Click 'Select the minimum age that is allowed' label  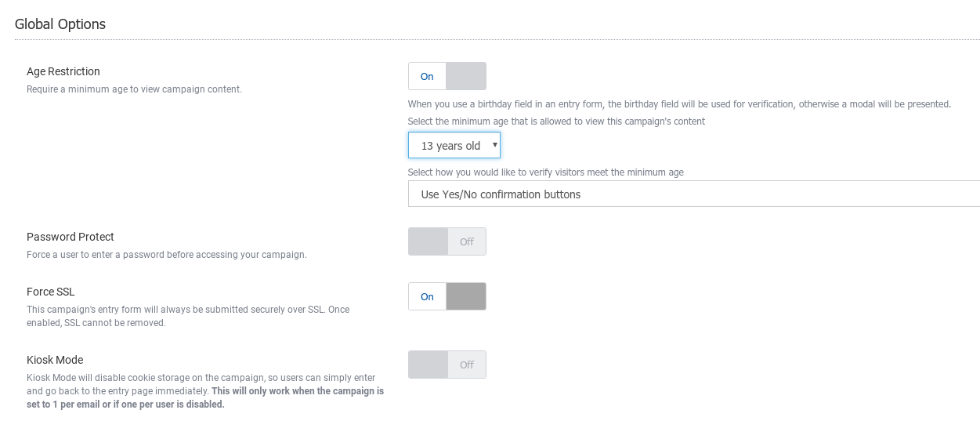click(556, 122)
